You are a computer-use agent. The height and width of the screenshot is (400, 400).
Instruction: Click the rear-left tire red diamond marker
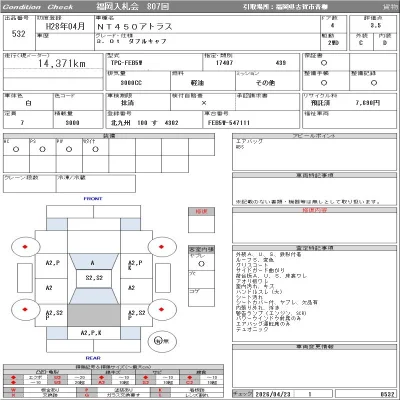click(x=25, y=309)
